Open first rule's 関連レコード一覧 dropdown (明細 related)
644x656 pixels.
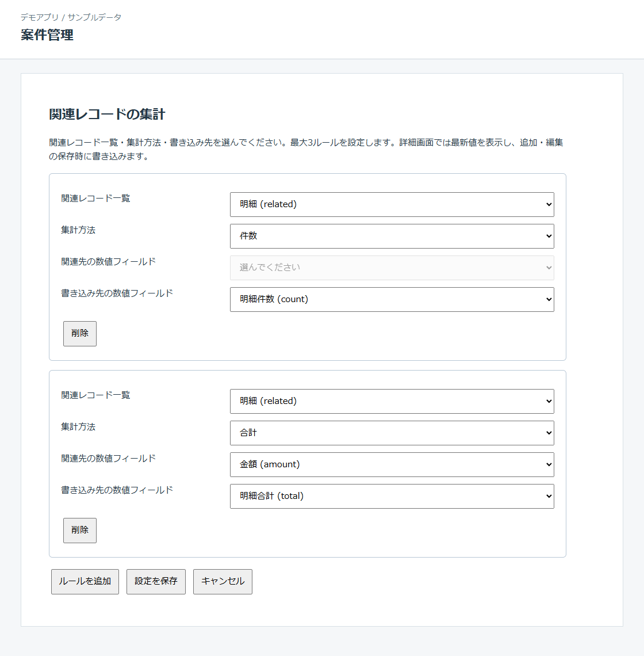point(392,205)
